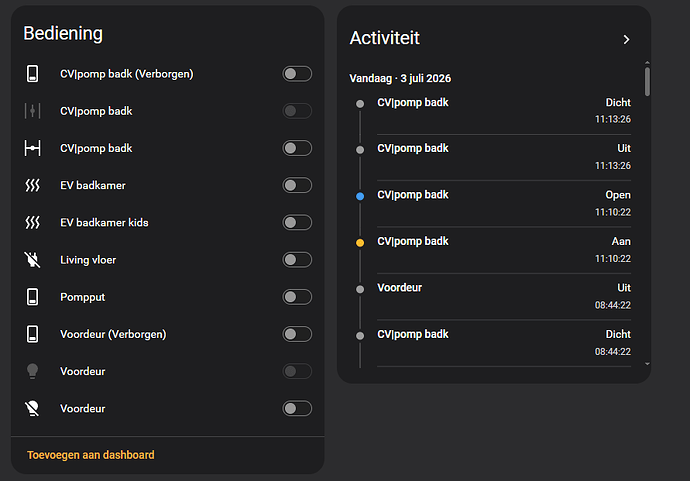This screenshot has height=481, width=690.
Task: Open CV|pomp badk entry with state Dicht at 08:44:22
Action: tap(504, 343)
